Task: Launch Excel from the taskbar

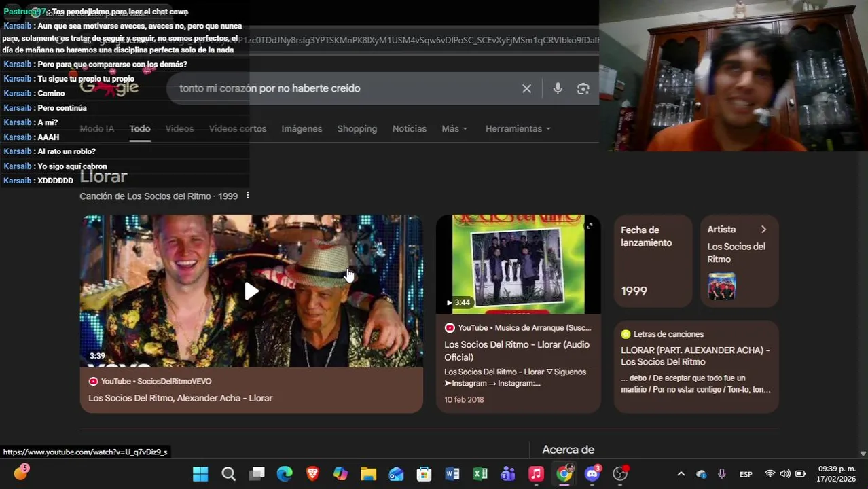Action: (480, 473)
